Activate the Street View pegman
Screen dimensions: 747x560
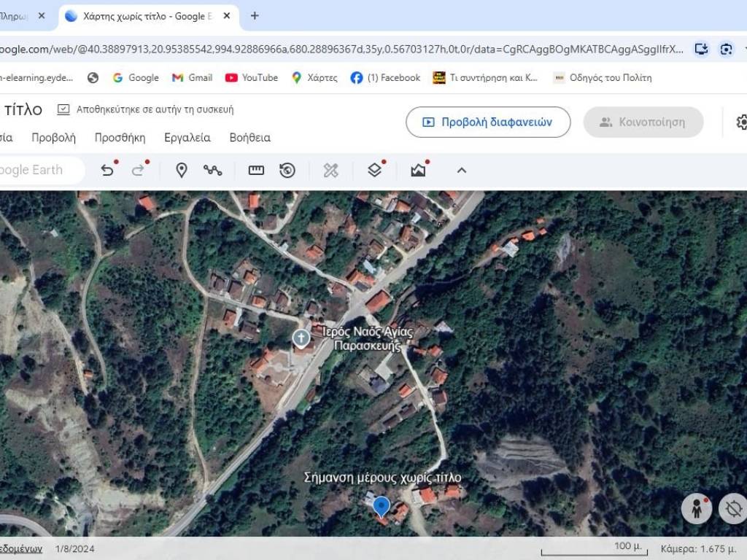[x=696, y=509]
